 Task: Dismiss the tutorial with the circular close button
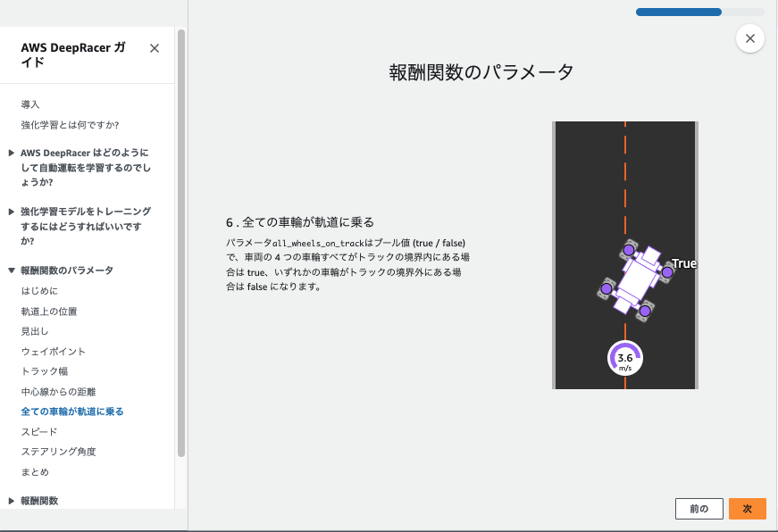[749, 37]
